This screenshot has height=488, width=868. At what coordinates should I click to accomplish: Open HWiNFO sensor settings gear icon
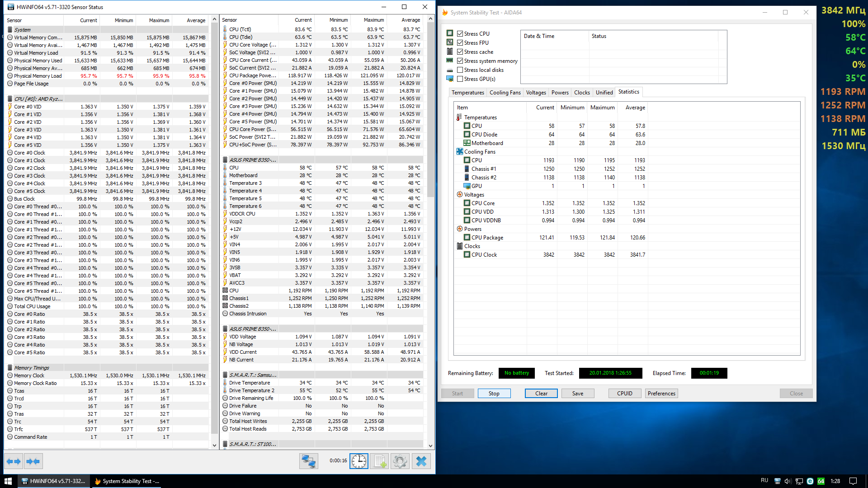pos(400,461)
